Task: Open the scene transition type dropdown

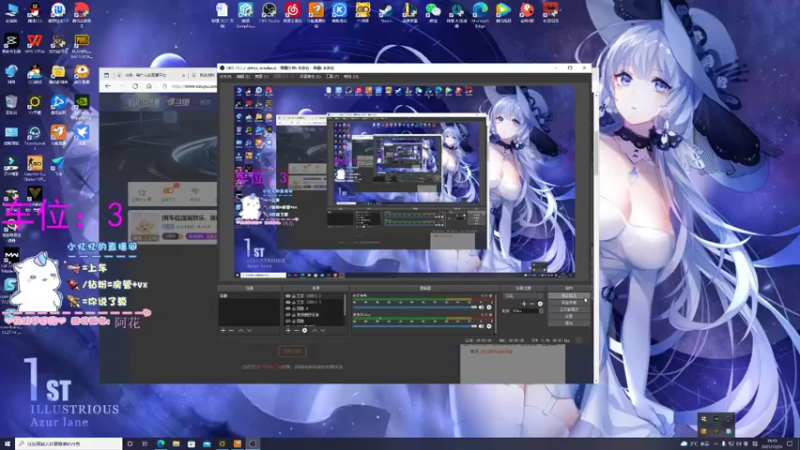Action: [523, 296]
